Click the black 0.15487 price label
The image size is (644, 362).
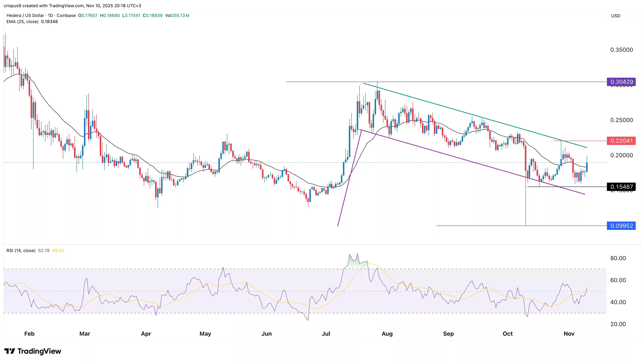coord(621,187)
